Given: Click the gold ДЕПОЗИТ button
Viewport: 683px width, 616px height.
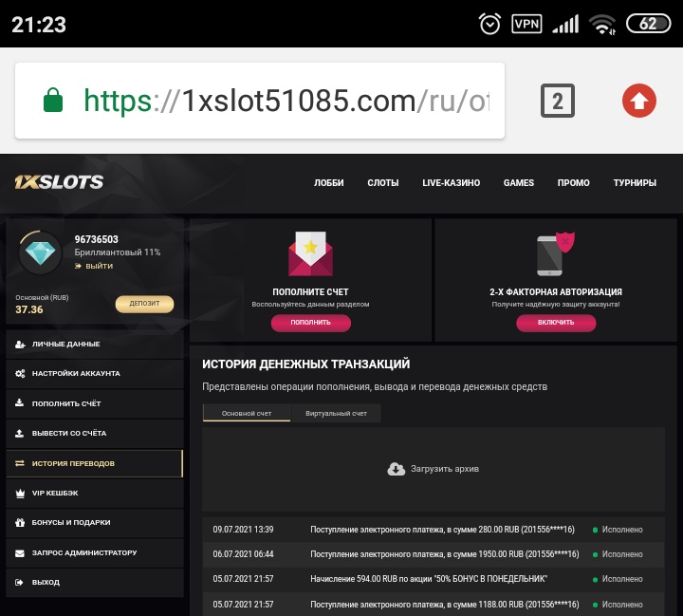Looking at the screenshot, I should point(144,304).
